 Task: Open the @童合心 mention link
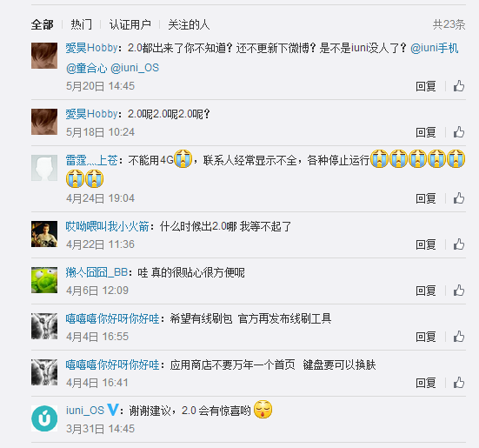point(86,68)
